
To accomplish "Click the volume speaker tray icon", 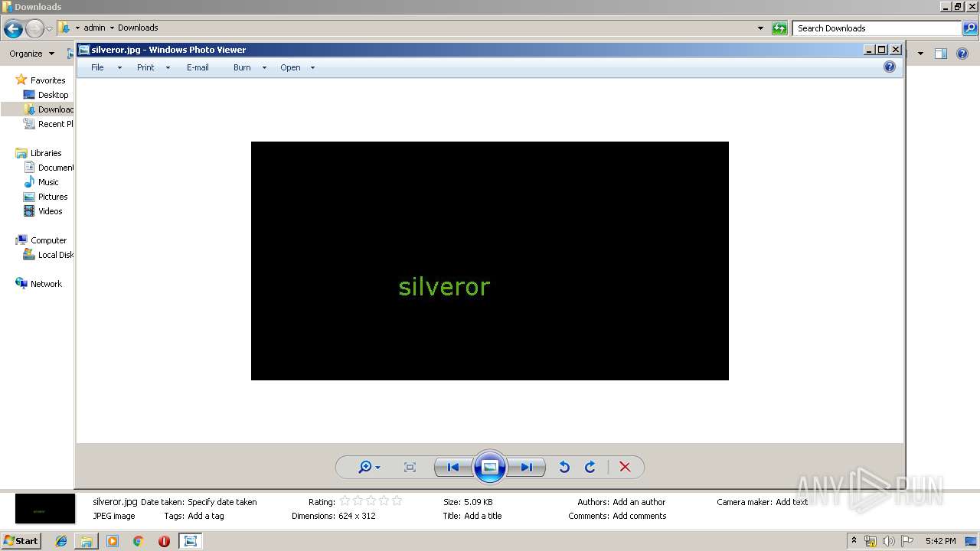I will [889, 541].
